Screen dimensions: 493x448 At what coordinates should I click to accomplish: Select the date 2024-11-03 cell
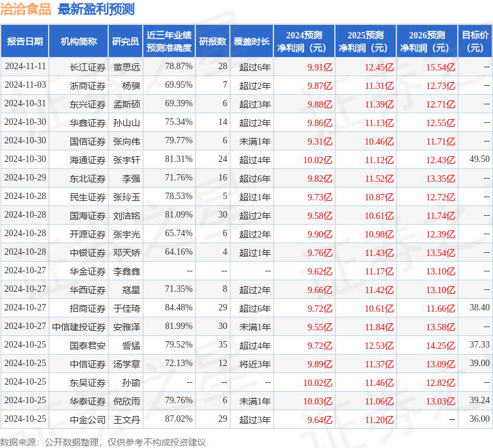(x=25, y=85)
